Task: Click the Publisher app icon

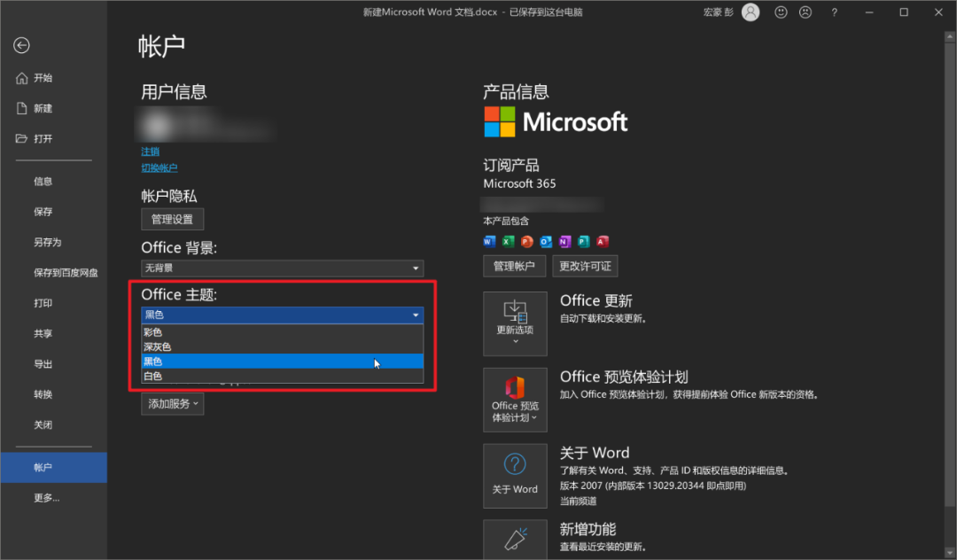Action: pyautogui.click(x=583, y=242)
